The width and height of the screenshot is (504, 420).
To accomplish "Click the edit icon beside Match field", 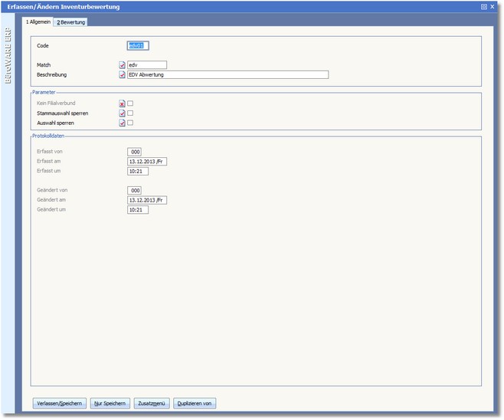I will [122, 65].
